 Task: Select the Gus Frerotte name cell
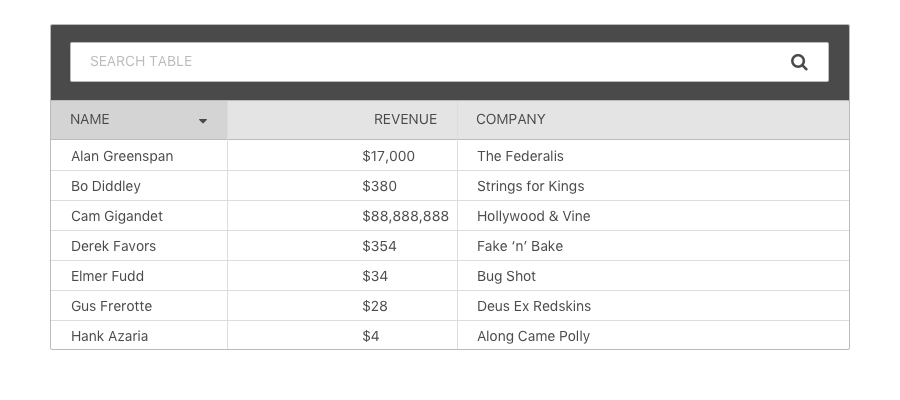pos(139,305)
